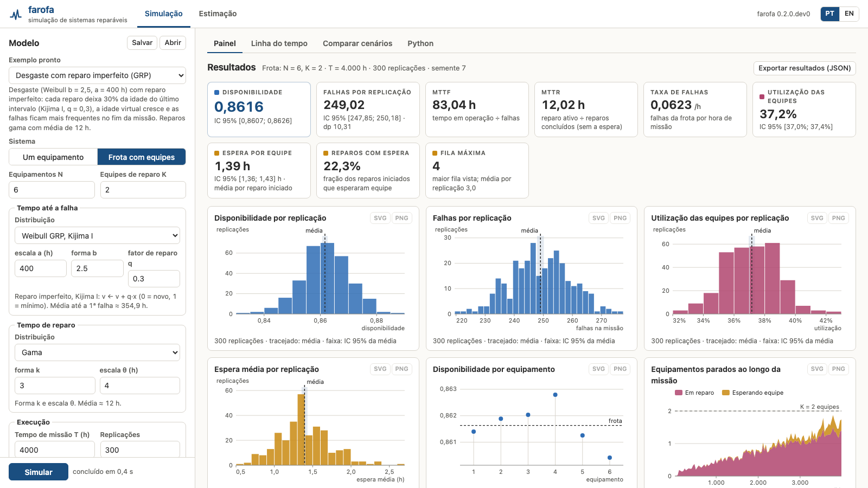Viewport: 868px width, 488px height.
Task: Download Falhas por replicação chart as SVG
Action: 598,218
